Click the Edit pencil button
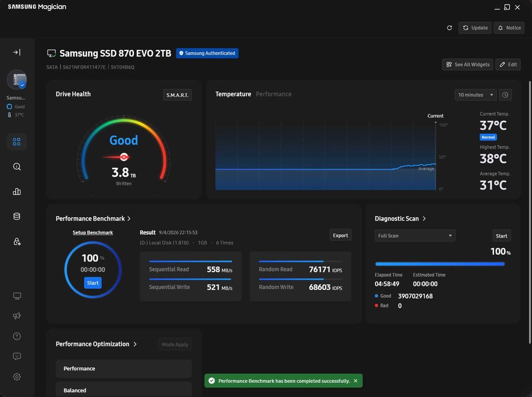The image size is (532, 397). [508, 65]
